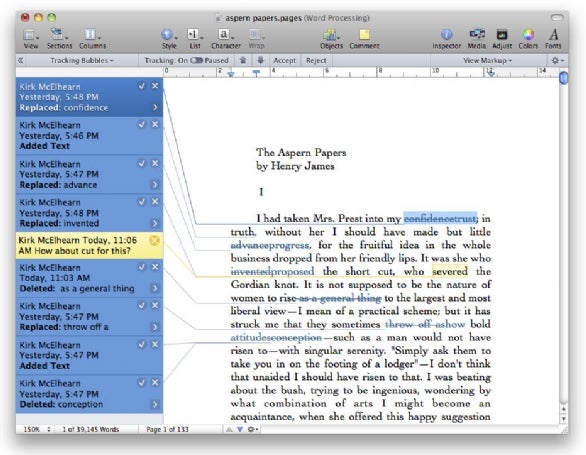Click the tracked change 'confidencetrust' in text
The width and height of the screenshot is (586, 455).
tap(440, 218)
